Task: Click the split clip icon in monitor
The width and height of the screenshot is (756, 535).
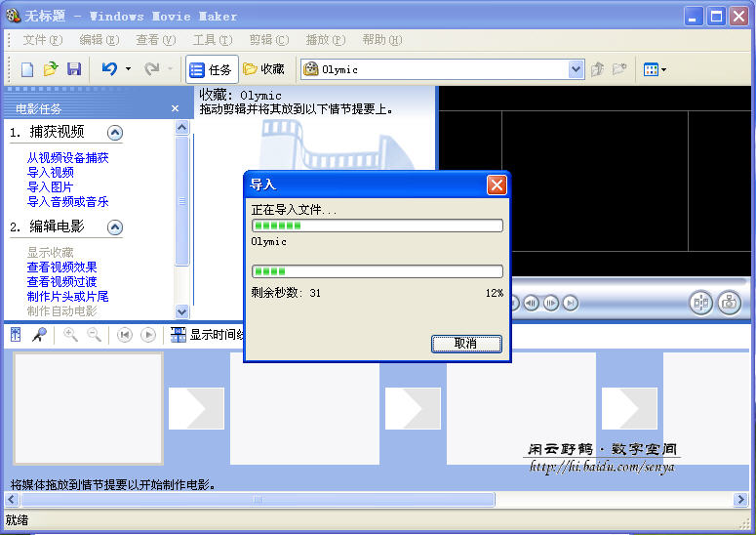Action: (700, 303)
